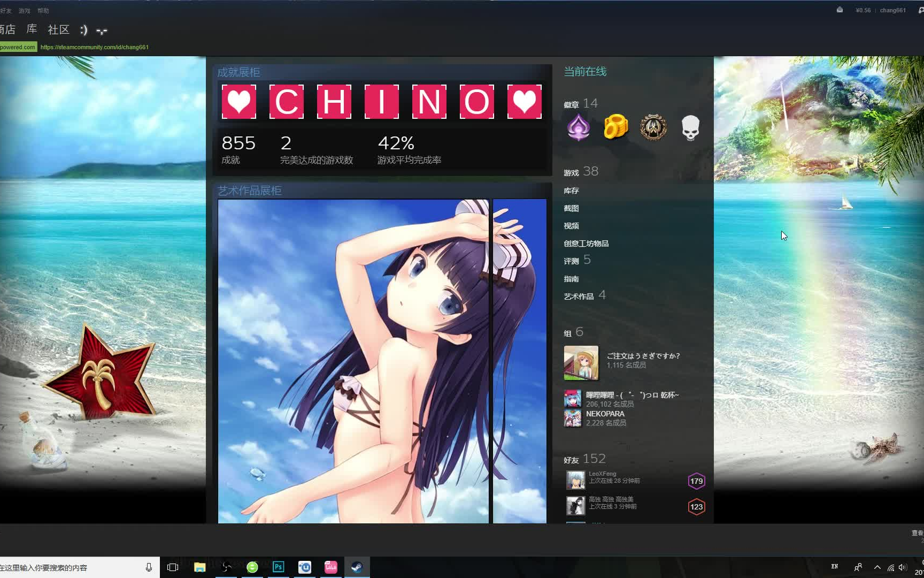Click the letter C achievement icon
This screenshot has width=924, height=578.
(x=287, y=102)
